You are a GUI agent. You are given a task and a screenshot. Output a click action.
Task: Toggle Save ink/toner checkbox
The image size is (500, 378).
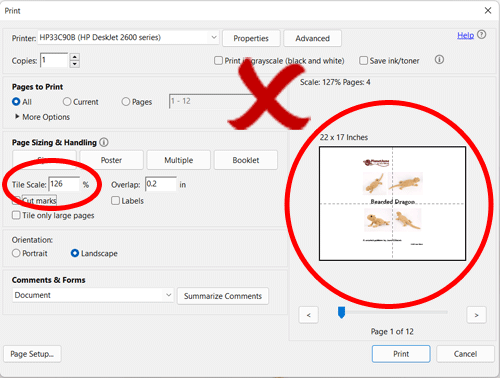(363, 61)
